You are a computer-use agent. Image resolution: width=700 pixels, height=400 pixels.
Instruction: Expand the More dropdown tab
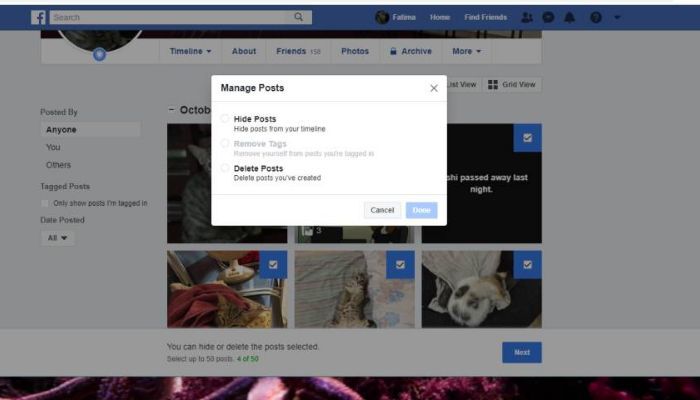pyautogui.click(x=466, y=51)
